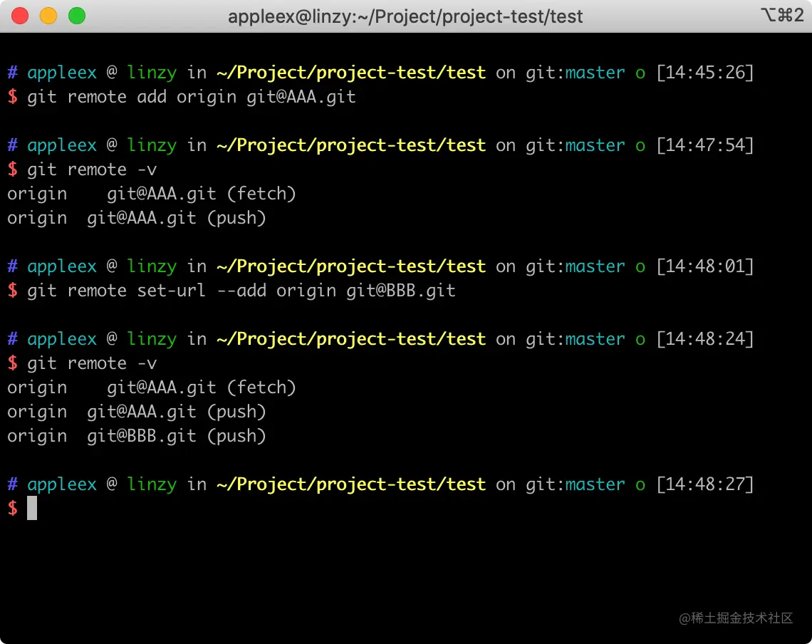Click the timestamp [14:48:01]
812x644 pixels.
(705, 266)
